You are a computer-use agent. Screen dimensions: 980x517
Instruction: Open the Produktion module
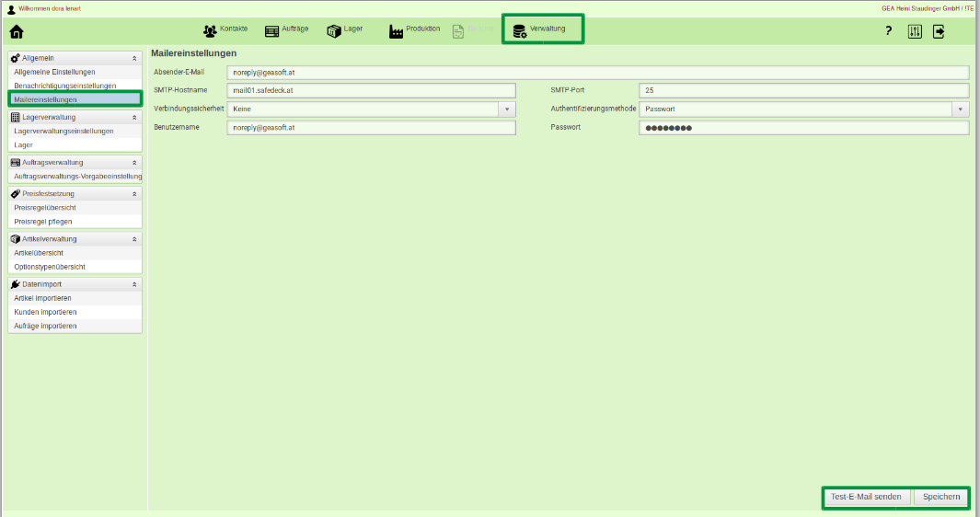(414, 29)
